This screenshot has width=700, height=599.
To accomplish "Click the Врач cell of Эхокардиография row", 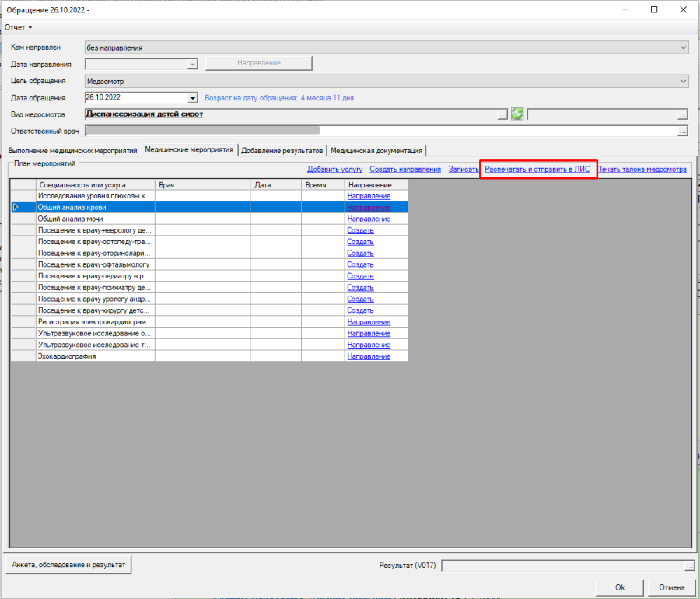I will [x=203, y=356].
